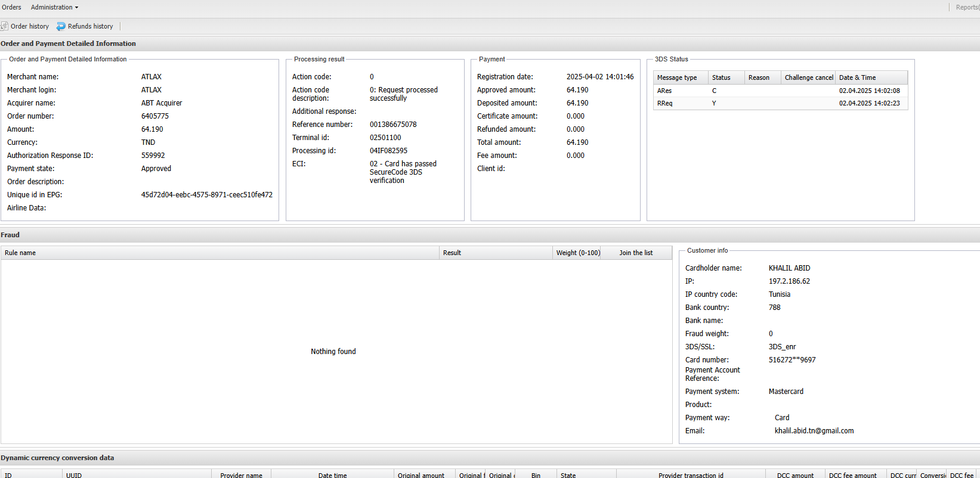Sort fraud table by Result column
980x478 pixels.
(x=452, y=253)
